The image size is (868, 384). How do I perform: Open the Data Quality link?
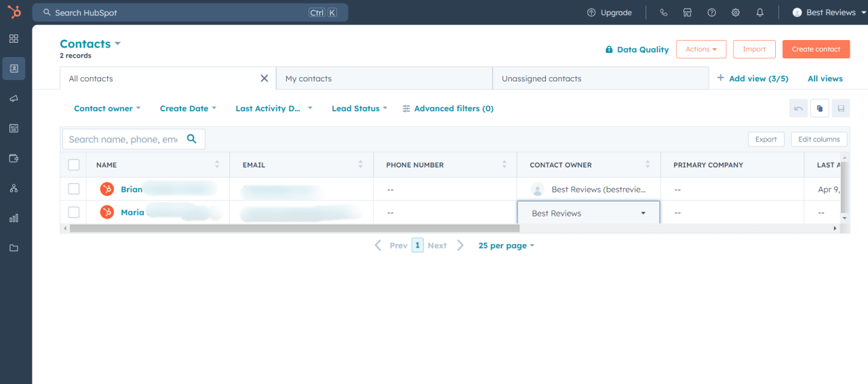coord(637,50)
